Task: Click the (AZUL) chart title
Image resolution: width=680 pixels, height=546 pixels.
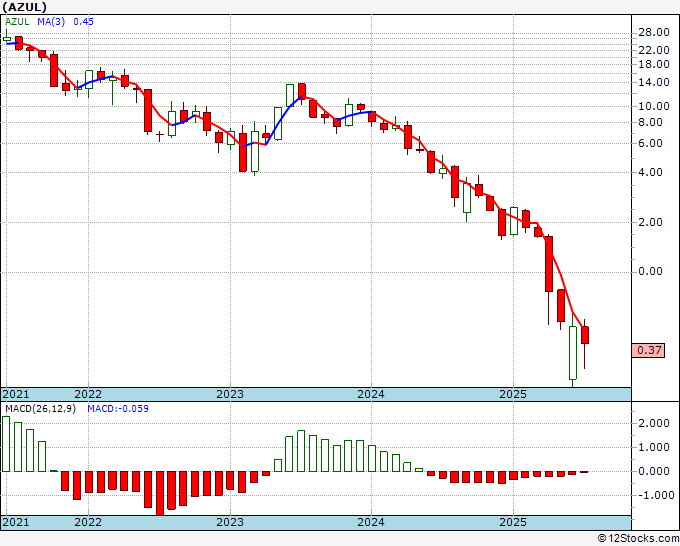Action: click(x=24, y=7)
